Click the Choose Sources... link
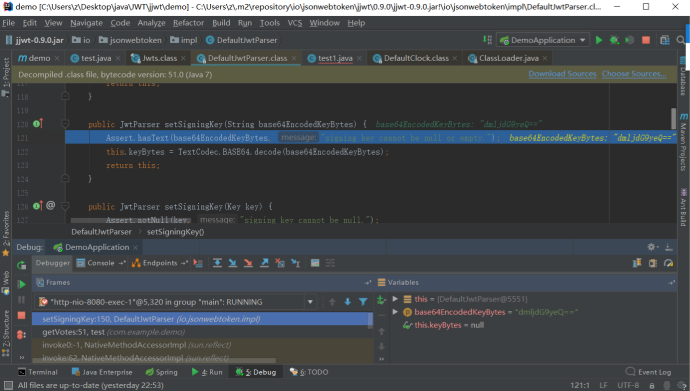The height and width of the screenshot is (391, 690). click(x=634, y=74)
